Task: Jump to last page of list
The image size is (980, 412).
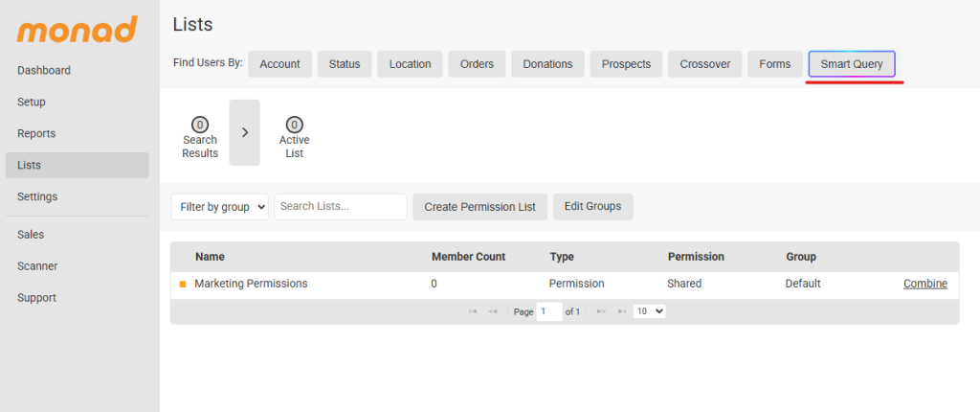Action: point(622,311)
